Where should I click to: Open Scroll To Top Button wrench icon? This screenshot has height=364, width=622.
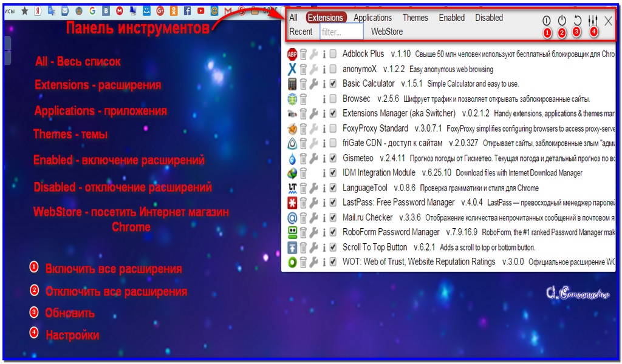pos(313,248)
